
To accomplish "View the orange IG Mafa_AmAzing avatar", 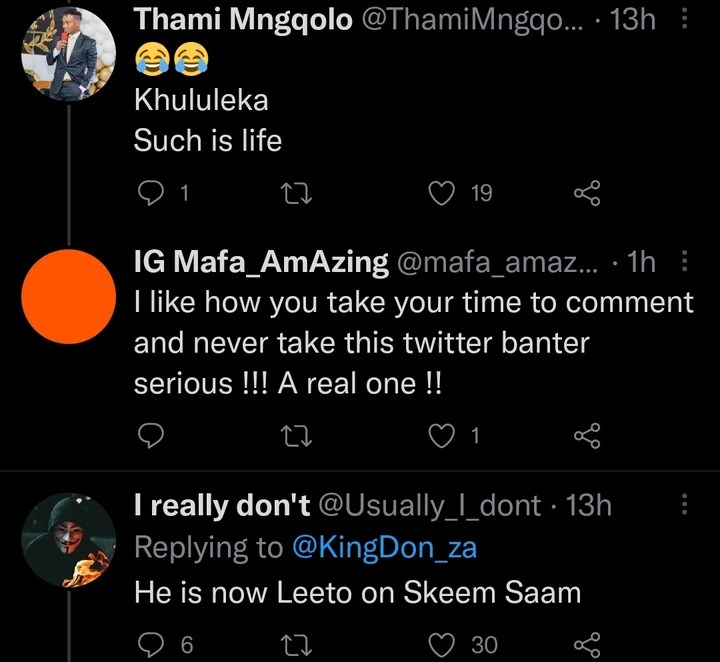I will (67, 297).
